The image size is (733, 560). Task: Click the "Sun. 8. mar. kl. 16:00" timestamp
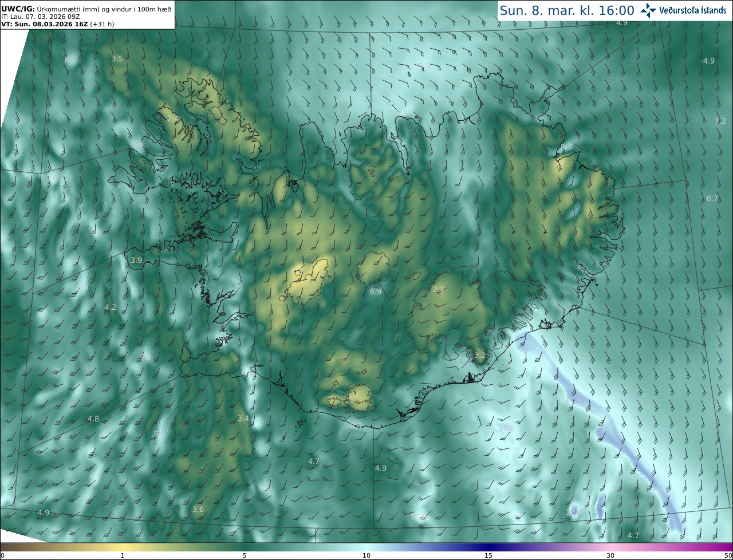(x=567, y=10)
